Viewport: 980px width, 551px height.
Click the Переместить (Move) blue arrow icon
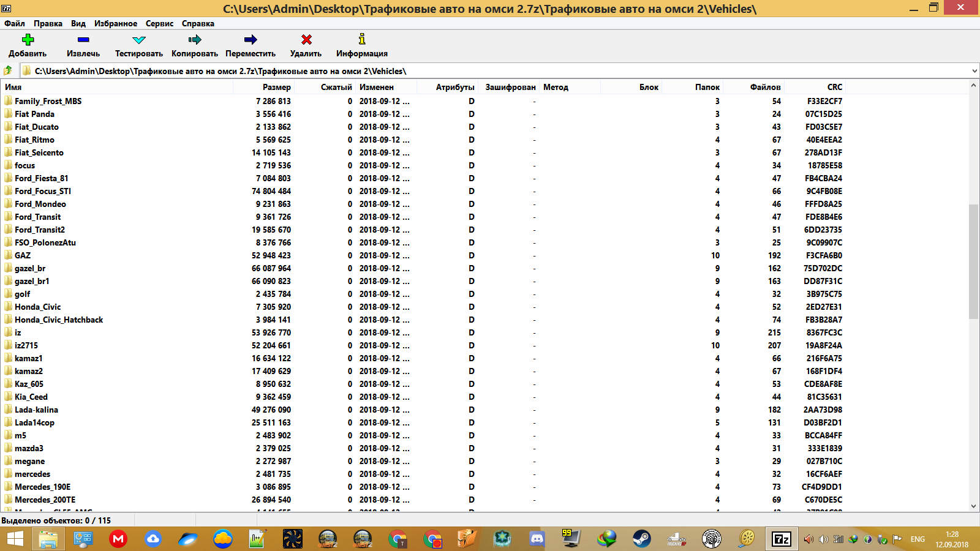pyautogui.click(x=251, y=40)
